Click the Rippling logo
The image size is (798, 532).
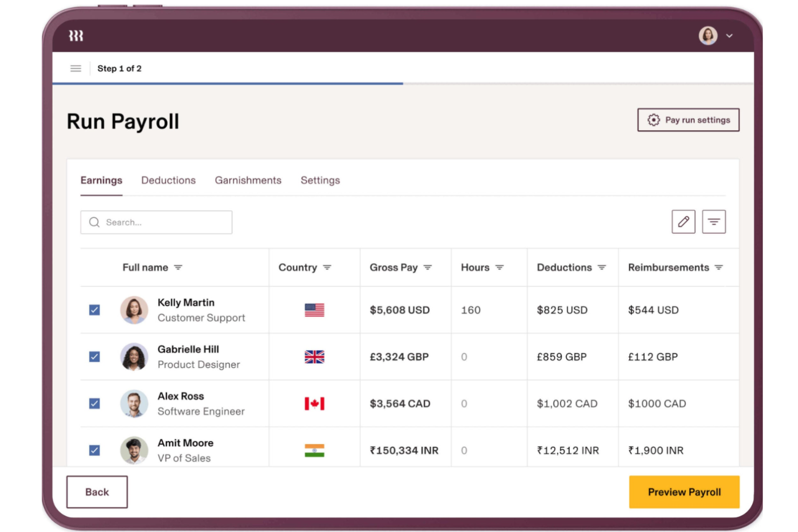76,36
